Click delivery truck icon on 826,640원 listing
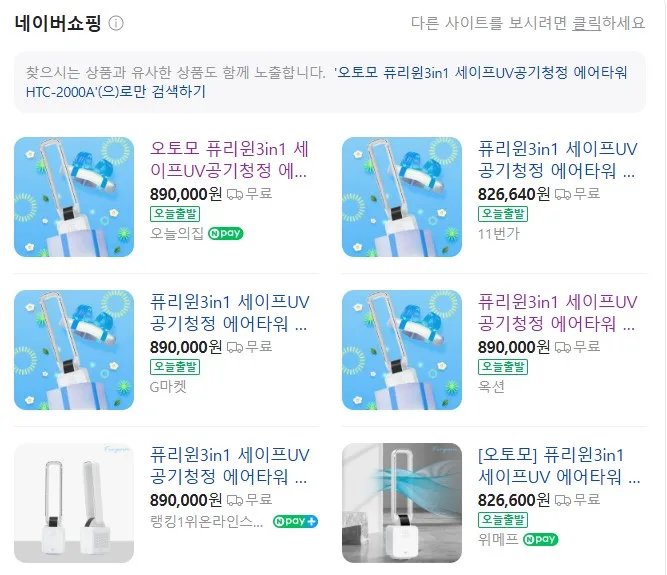667x575 pixels. tap(563, 194)
